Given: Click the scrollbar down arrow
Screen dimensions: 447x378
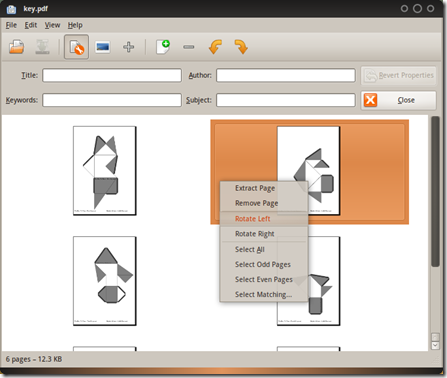Looking at the screenshot, I should coord(435,346).
